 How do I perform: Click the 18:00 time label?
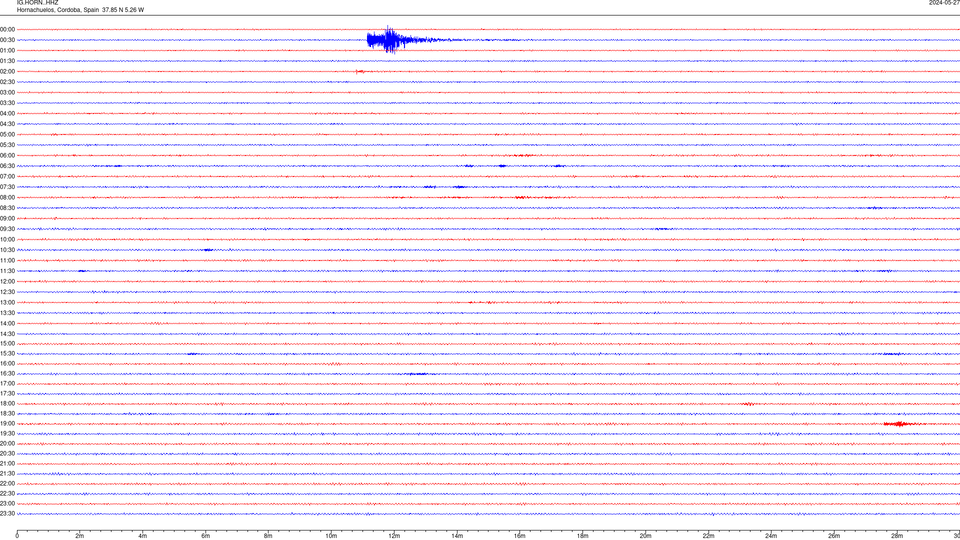(x=7, y=404)
